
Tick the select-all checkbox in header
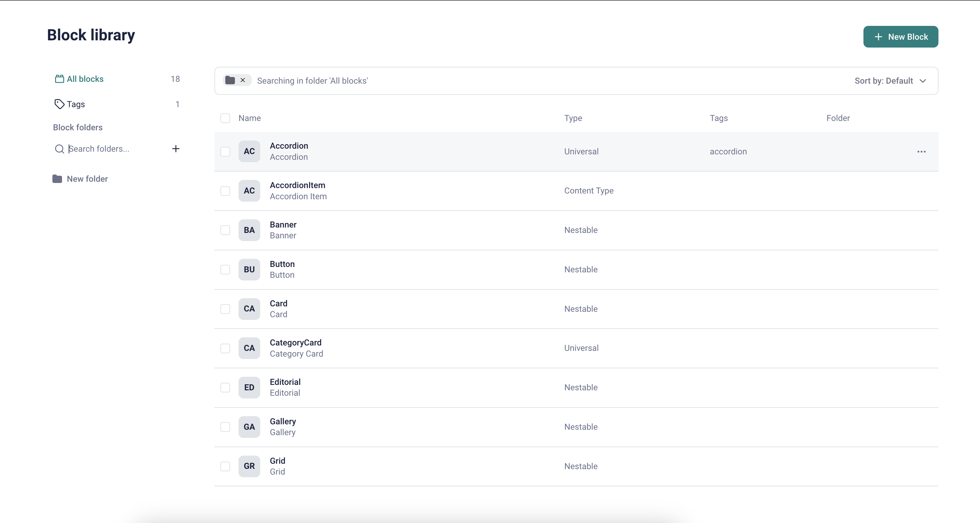click(x=225, y=118)
